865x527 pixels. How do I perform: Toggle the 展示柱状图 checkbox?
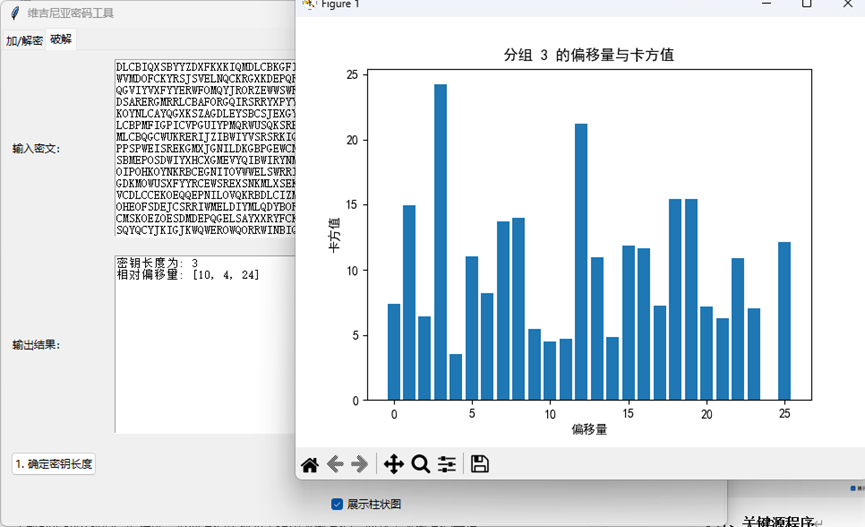(337, 504)
